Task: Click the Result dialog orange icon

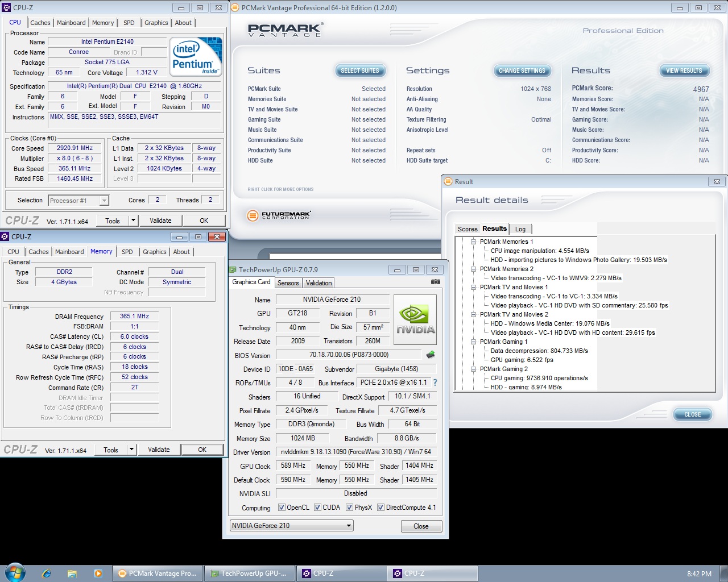Action: pyautogui.click(x=448, y=182)
